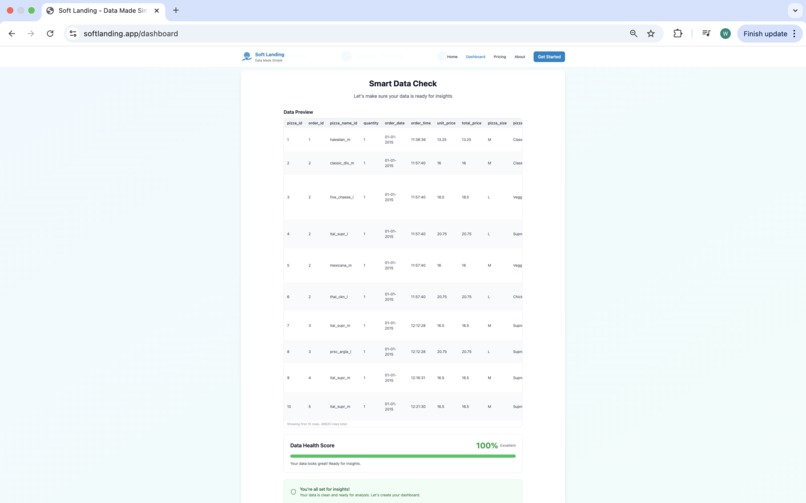Click the 12:21:30 order time cell

[418, 407]
